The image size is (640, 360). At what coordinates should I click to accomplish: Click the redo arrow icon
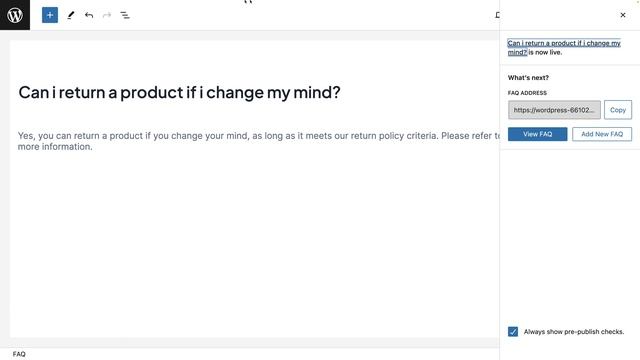pos(107,15)
